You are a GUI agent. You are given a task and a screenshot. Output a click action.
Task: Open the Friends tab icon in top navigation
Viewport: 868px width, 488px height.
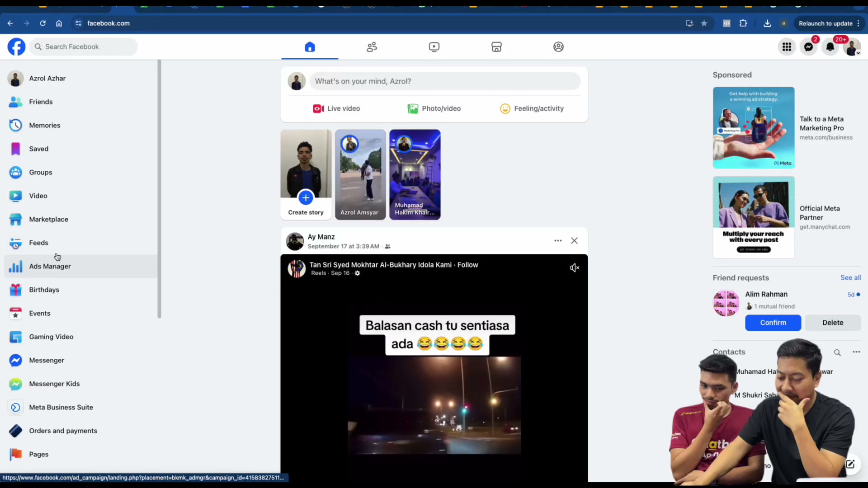tap(372, 47)
